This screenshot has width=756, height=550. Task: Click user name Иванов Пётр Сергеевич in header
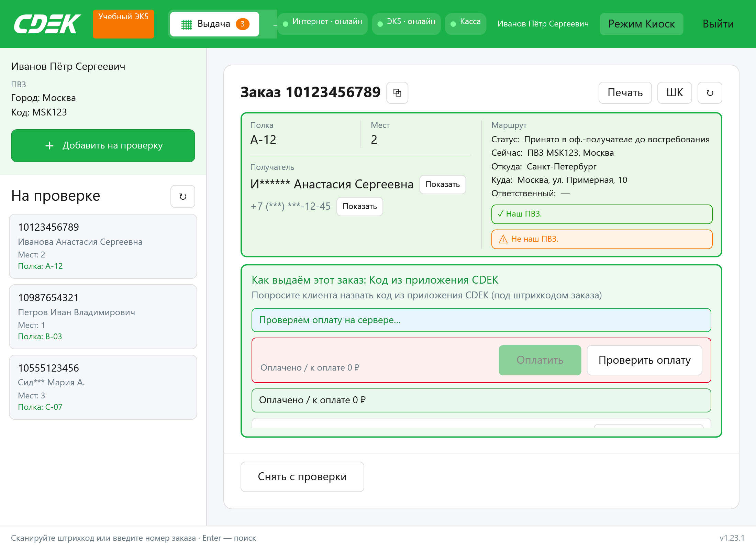coord(543,24)
